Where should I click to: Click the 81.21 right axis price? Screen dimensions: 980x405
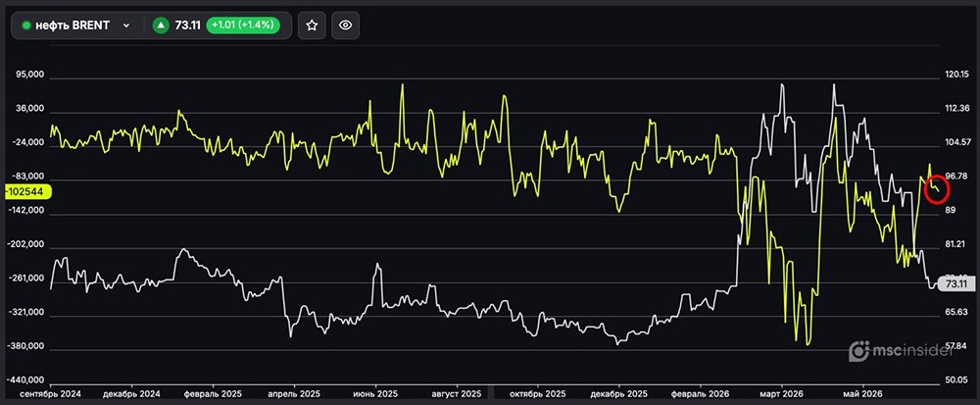tap(956, 244)
